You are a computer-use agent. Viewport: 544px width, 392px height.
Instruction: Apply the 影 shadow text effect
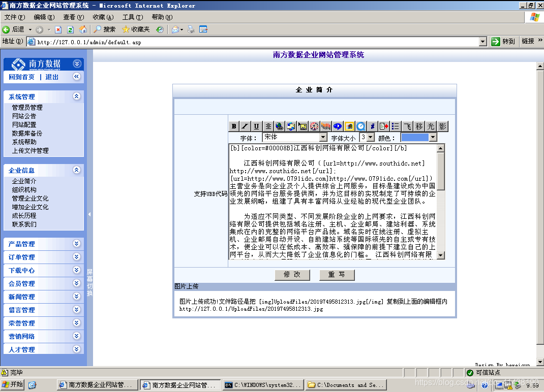pos(442,126)
